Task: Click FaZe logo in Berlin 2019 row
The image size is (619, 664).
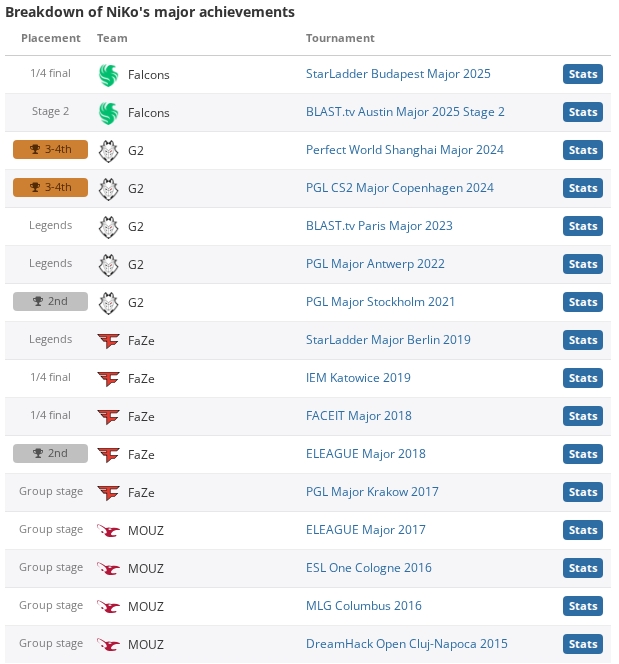Action: coord(108,340)
